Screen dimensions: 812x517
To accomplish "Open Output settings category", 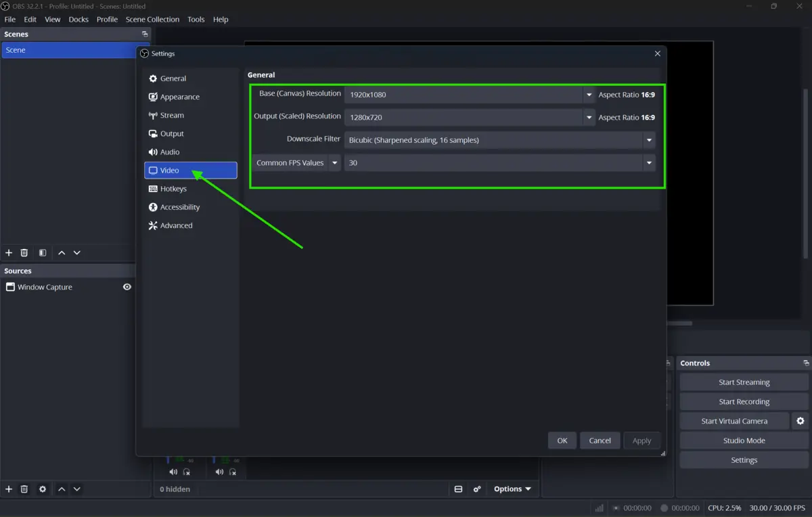I will pos(191,133).
